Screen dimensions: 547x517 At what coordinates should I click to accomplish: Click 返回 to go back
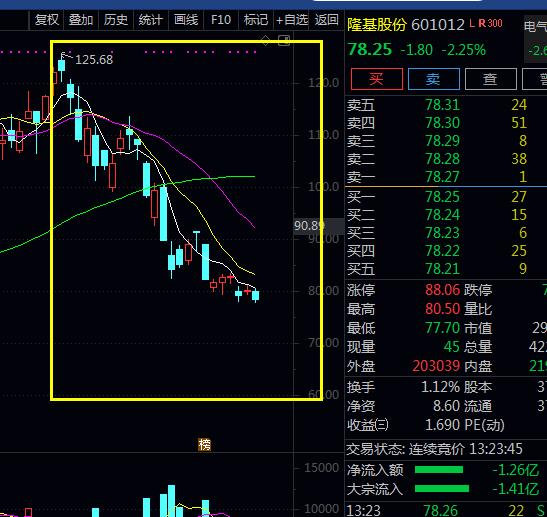[327, 20]
